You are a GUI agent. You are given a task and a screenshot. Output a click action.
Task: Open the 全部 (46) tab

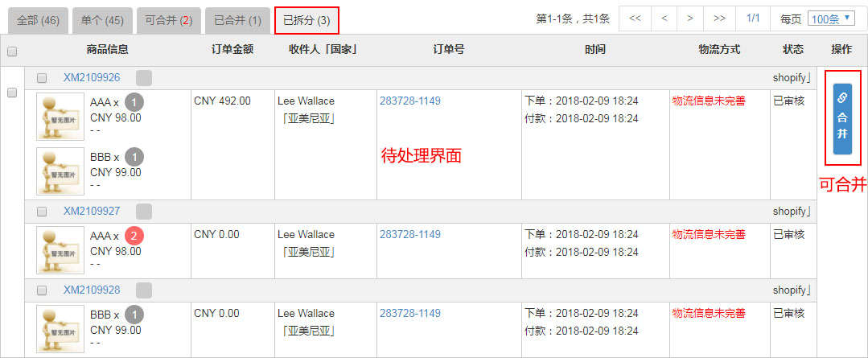point(38,20)
